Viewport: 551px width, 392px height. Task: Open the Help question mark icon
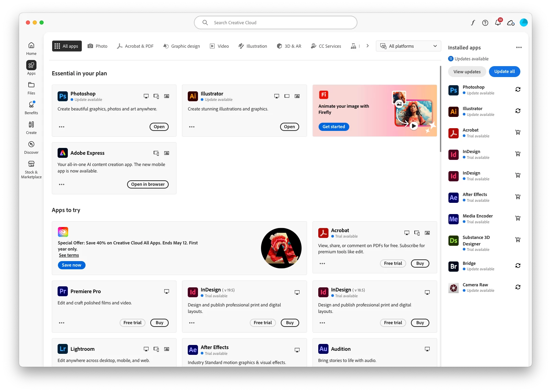click(485, 22)
